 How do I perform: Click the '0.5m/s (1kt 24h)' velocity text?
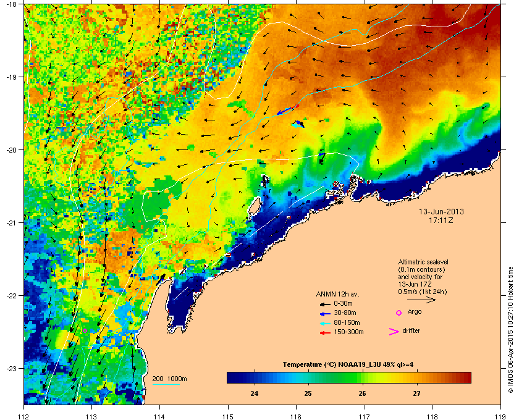pos(423,292)
